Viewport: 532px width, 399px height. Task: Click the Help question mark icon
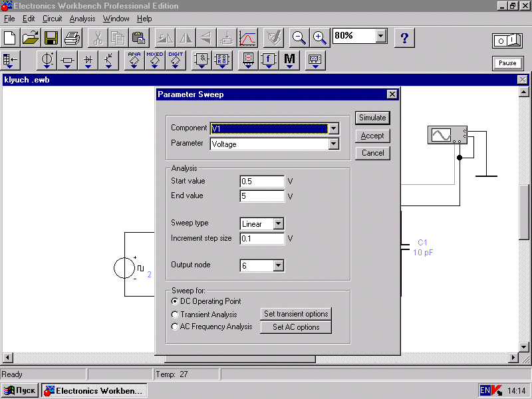pos(404,38)
